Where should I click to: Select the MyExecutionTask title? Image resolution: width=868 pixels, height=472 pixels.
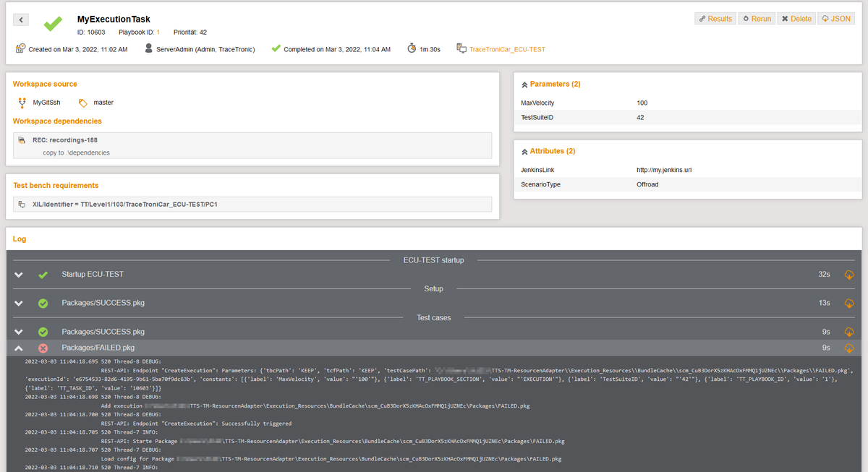[114, 20]
